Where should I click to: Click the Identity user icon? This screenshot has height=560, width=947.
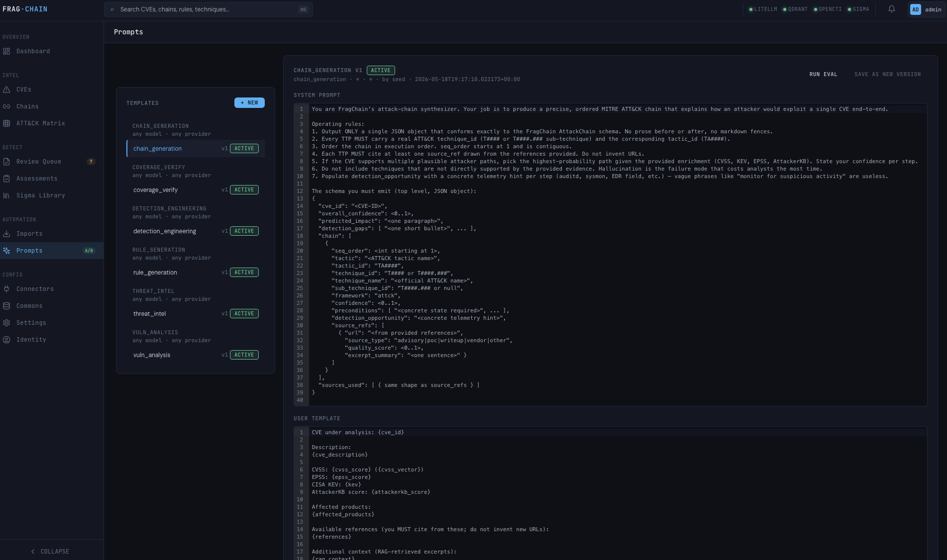[x=6, y=340]
